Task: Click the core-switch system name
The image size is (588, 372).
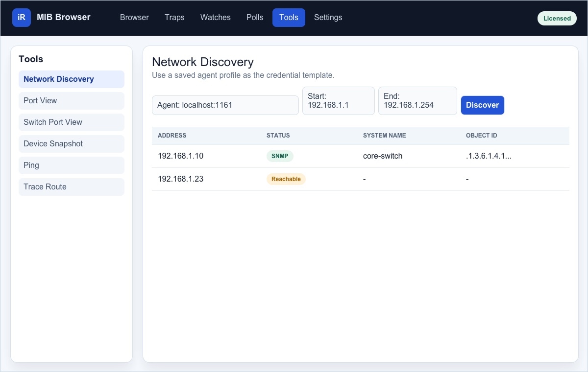Action: click(x=383, y=156)
